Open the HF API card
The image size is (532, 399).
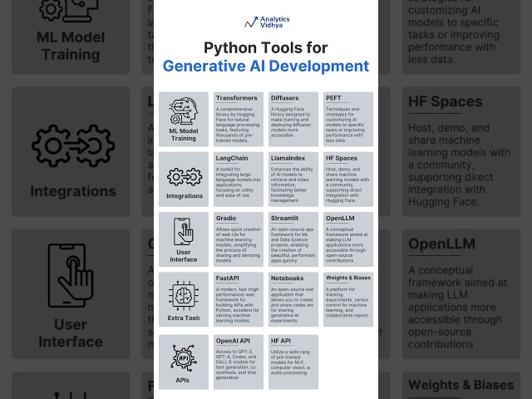(x=293, y=362)
